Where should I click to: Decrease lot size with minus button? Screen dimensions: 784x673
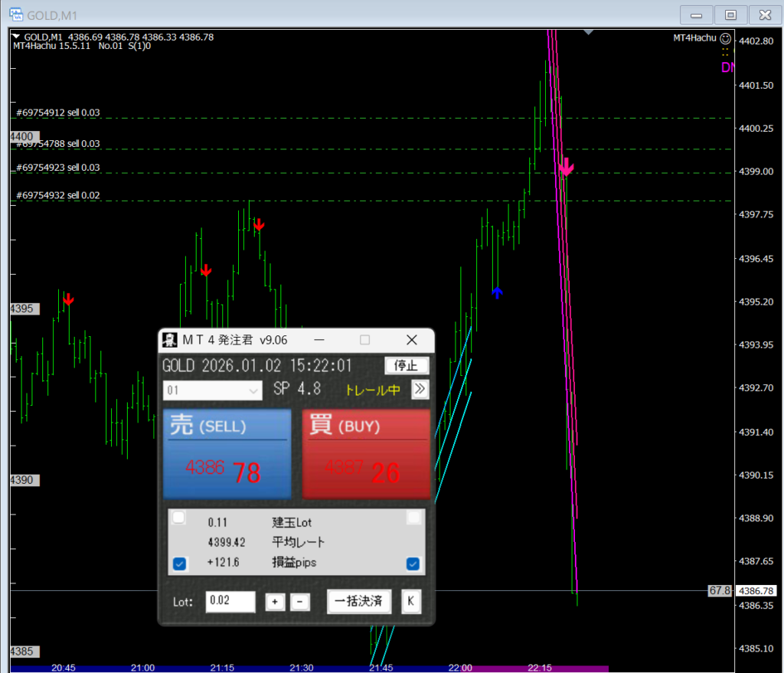[x=299, y=602]
